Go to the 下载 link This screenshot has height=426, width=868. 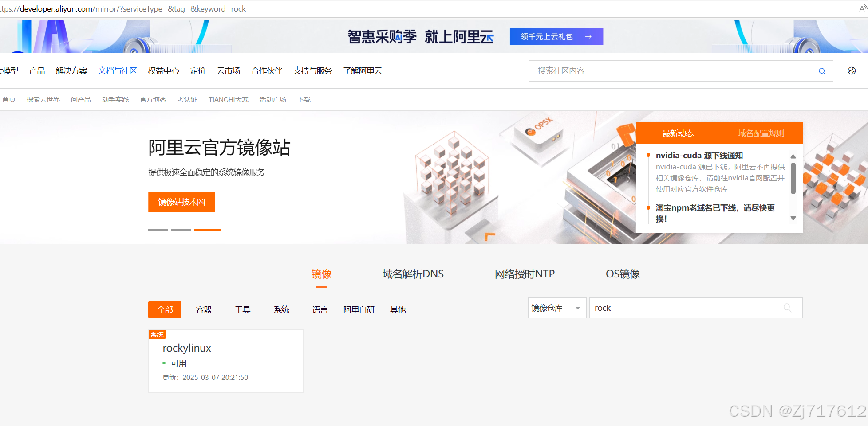304,99
